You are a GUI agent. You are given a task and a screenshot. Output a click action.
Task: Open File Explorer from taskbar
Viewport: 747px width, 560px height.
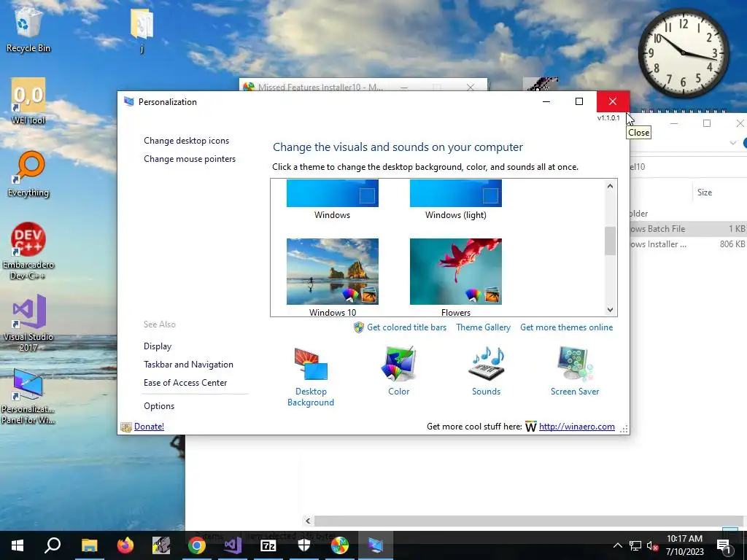(89, 545)
